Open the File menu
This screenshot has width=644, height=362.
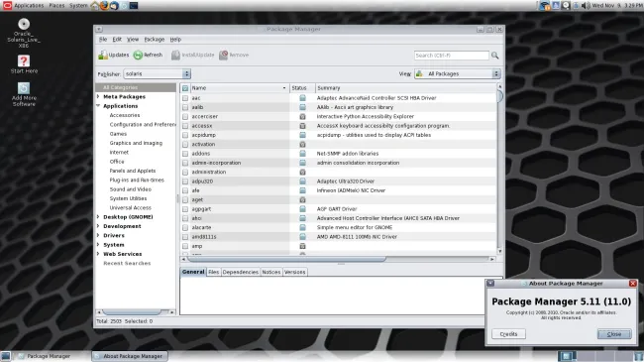(x=103, y=40)
